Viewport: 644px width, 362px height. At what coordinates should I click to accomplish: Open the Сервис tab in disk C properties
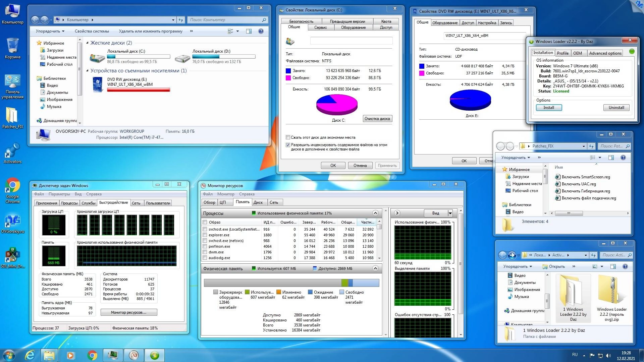(320, 27)
